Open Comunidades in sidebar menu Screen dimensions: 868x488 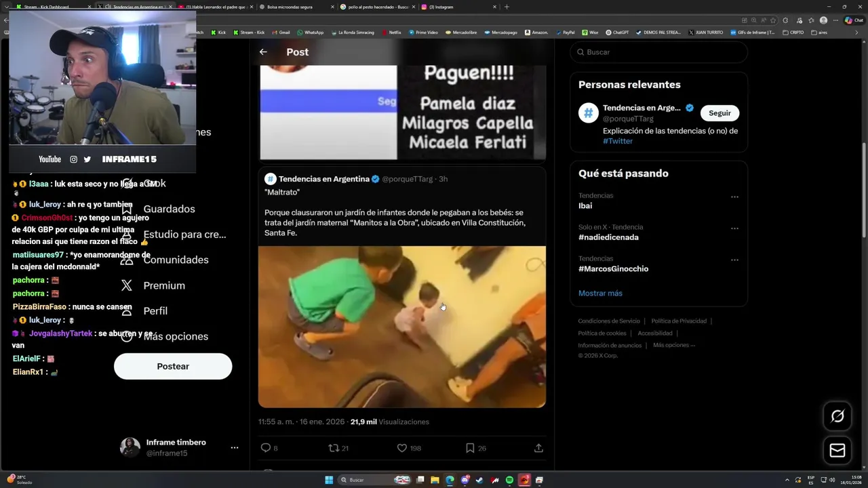coord(163,260)
